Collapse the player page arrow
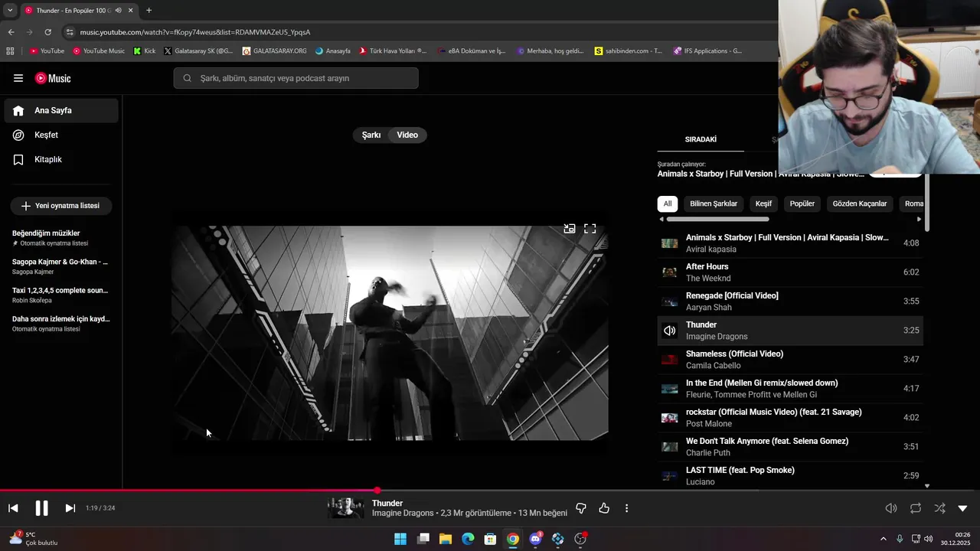980x551 pixels. pos(962,508)
